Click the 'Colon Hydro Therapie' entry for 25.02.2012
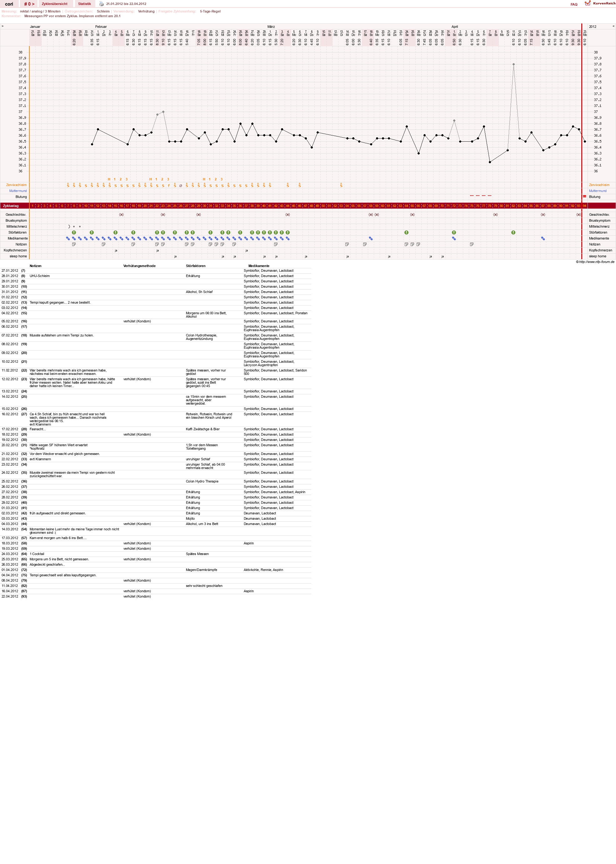Viewport: 616px width, 864px height. click(202, 481)
